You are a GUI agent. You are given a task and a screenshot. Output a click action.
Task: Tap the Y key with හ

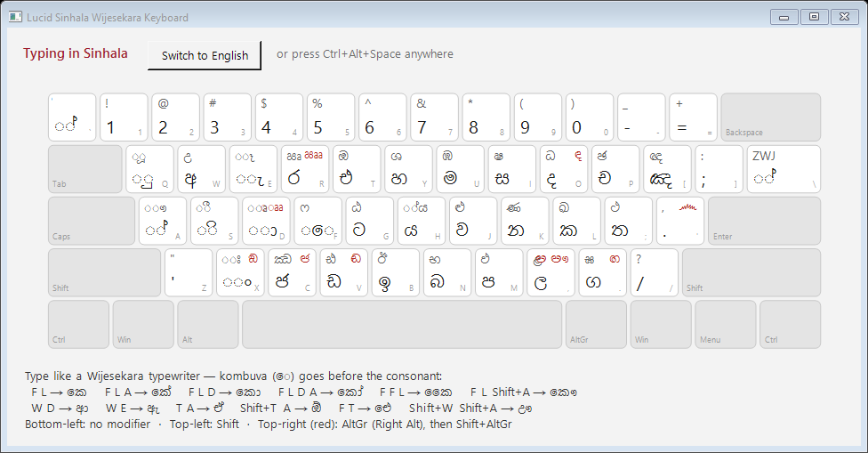(408, 169)
